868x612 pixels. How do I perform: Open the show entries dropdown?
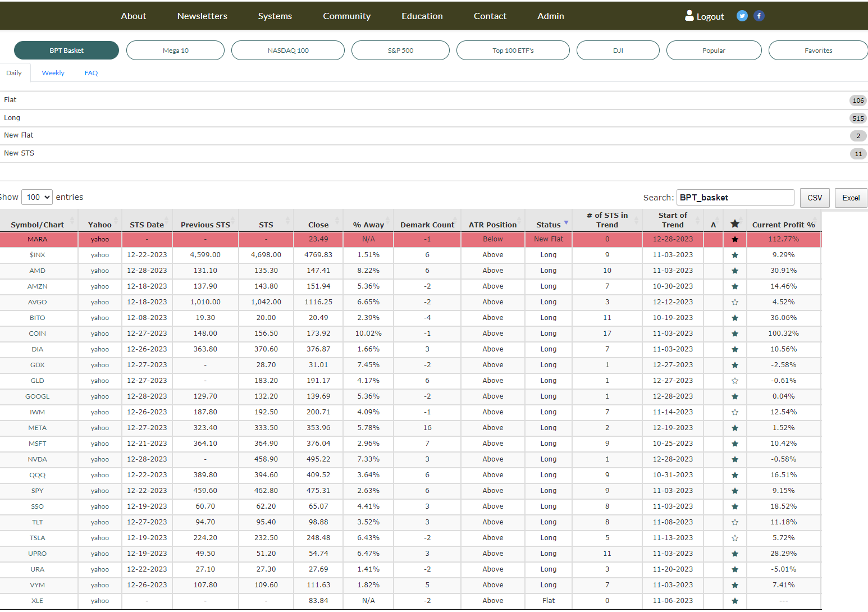(x=37, y=197)
